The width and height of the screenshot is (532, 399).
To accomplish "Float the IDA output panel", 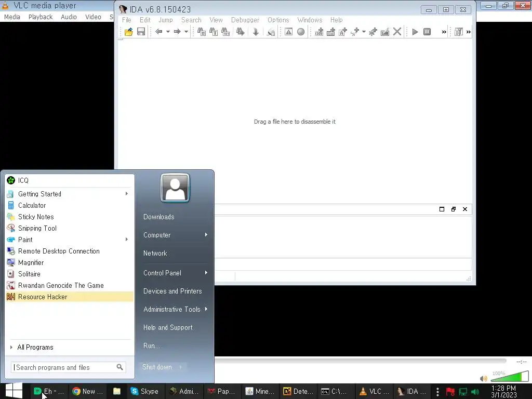I will click(453, 209).
